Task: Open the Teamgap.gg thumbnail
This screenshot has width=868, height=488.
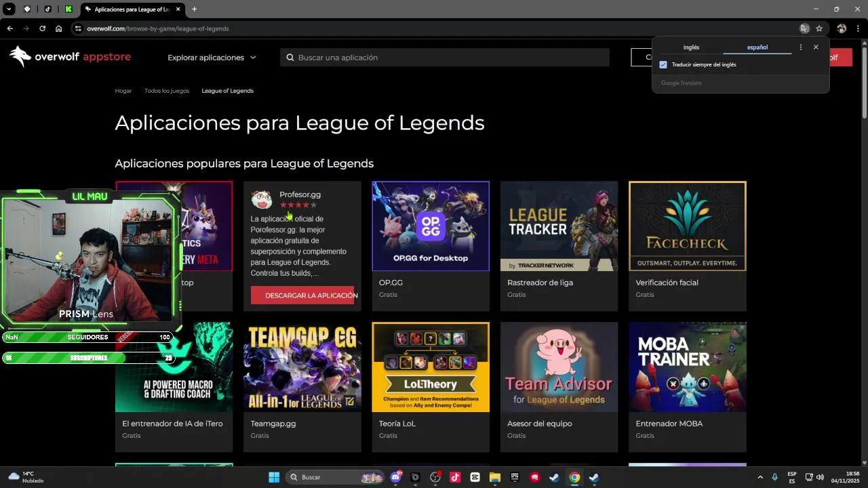Action: pyautogui.click(x=302, y=367)
